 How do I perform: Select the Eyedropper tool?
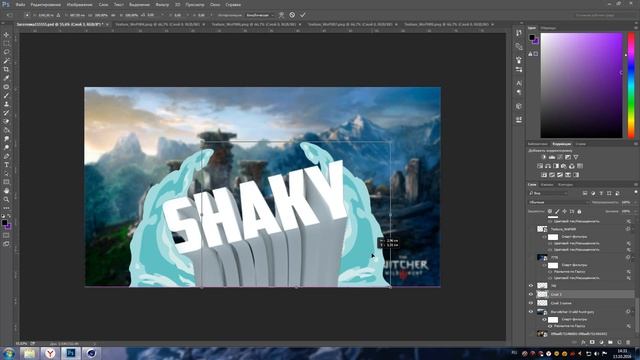[x=6, y=78]
